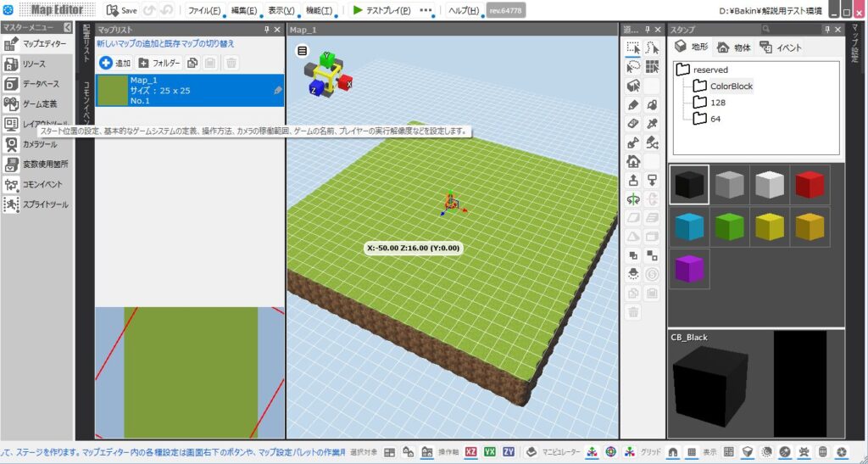The image size is (868, 464).
Task: Select the rectangle selection tool
Action: click(632, 48)
